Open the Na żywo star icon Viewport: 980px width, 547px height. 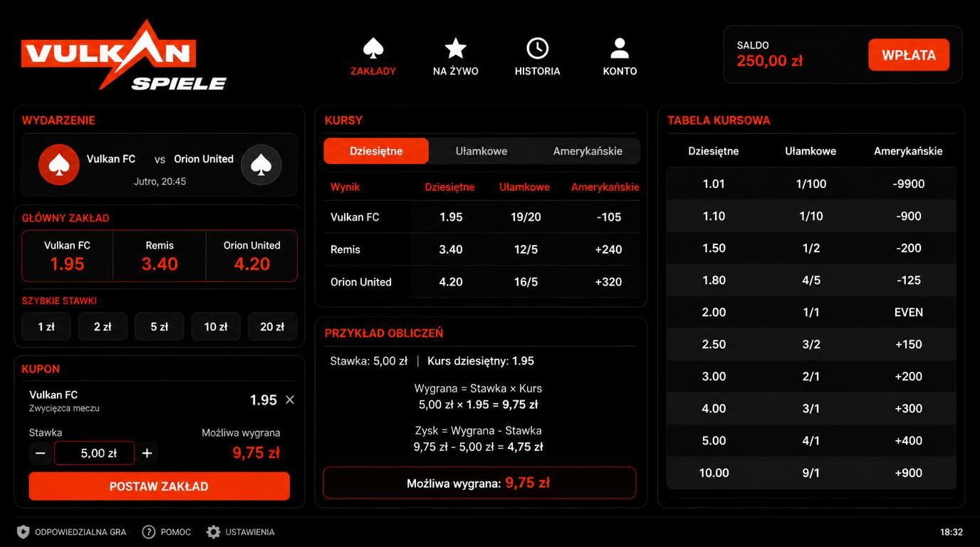tap(456, 48)
